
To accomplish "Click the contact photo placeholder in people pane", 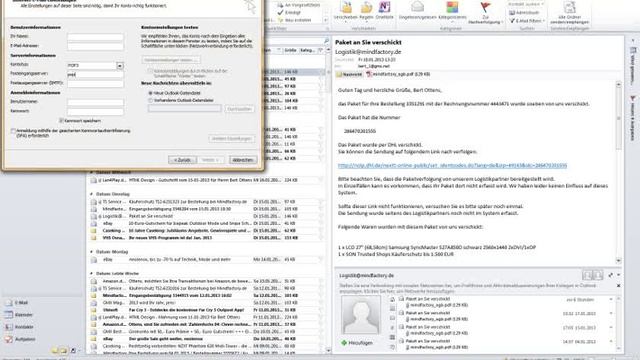I will pos(360,315).
